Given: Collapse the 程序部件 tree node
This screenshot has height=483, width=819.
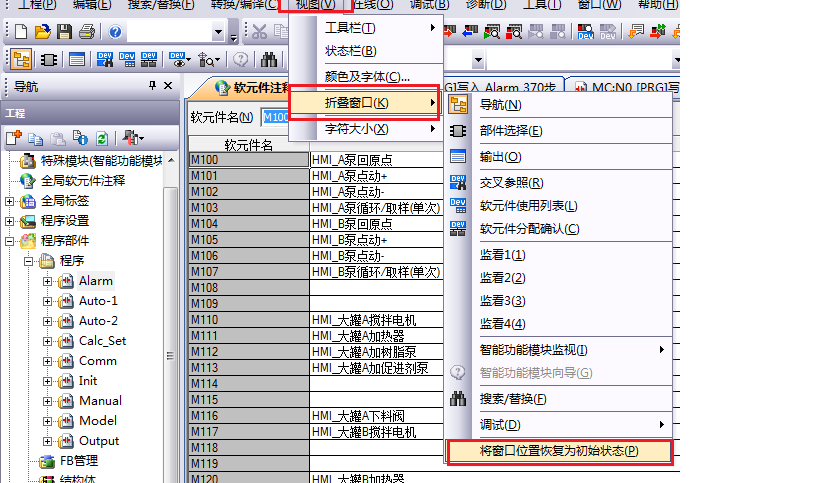Looking at the screenshot, I should tap(10, 241).
